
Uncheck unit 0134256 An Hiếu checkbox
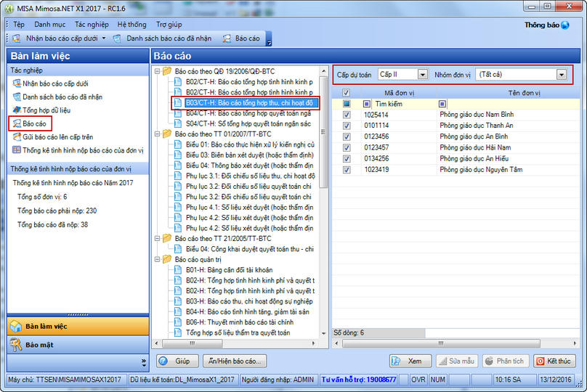(x=347, y=158)
